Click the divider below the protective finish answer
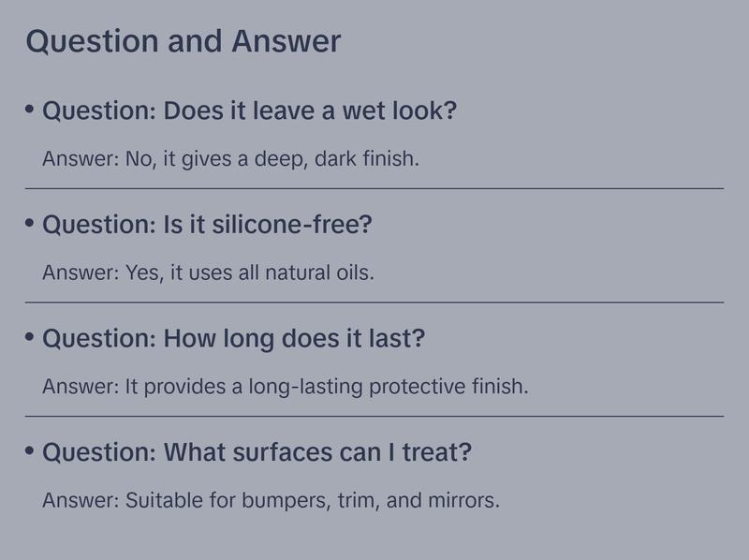Image resolution: width=749 pixels, height=560 pixels. (374, 416)
